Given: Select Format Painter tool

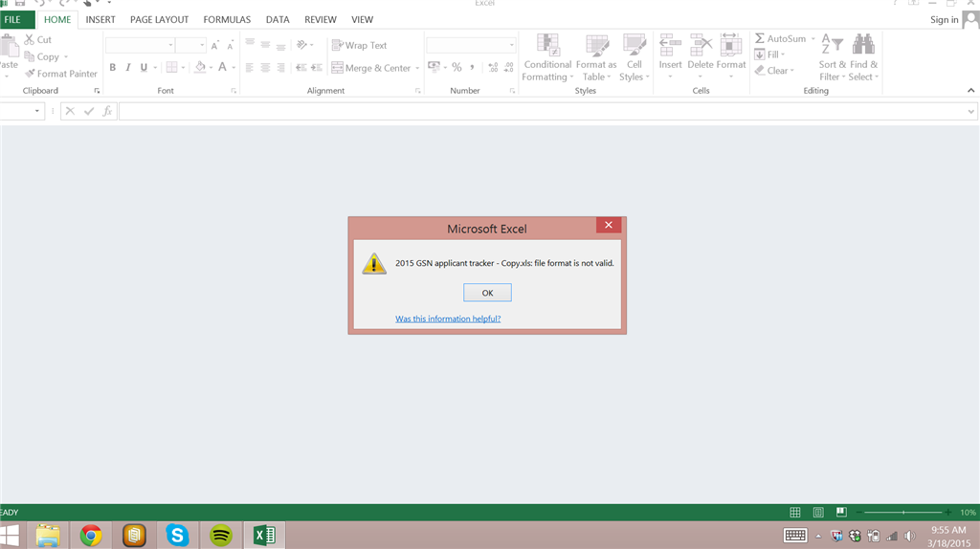Looking at the screenshot, I should pos(60,74).
